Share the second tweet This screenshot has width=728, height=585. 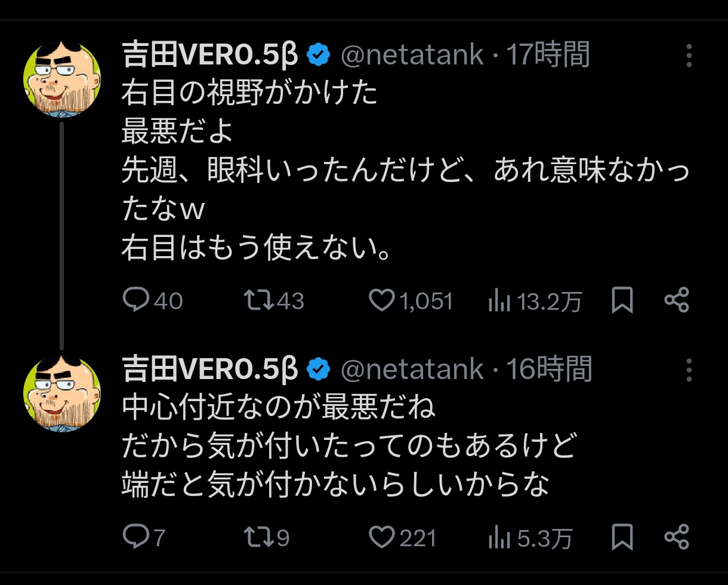click(677, 537)
